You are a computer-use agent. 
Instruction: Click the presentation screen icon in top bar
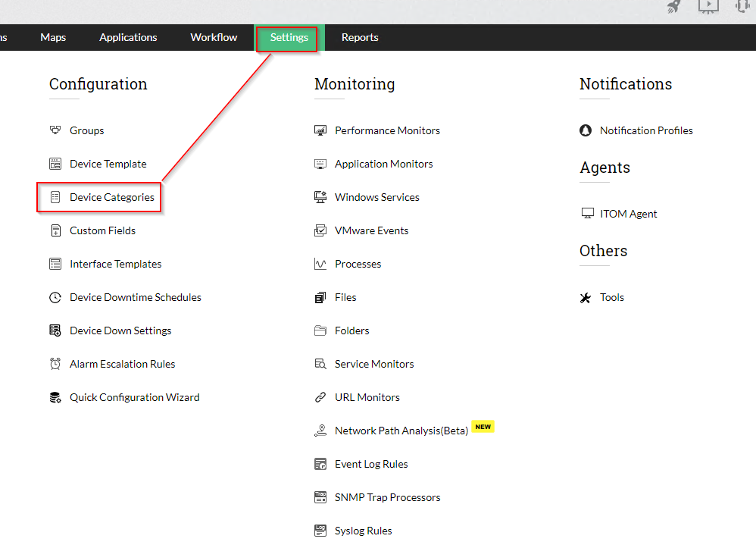[708, 6]
